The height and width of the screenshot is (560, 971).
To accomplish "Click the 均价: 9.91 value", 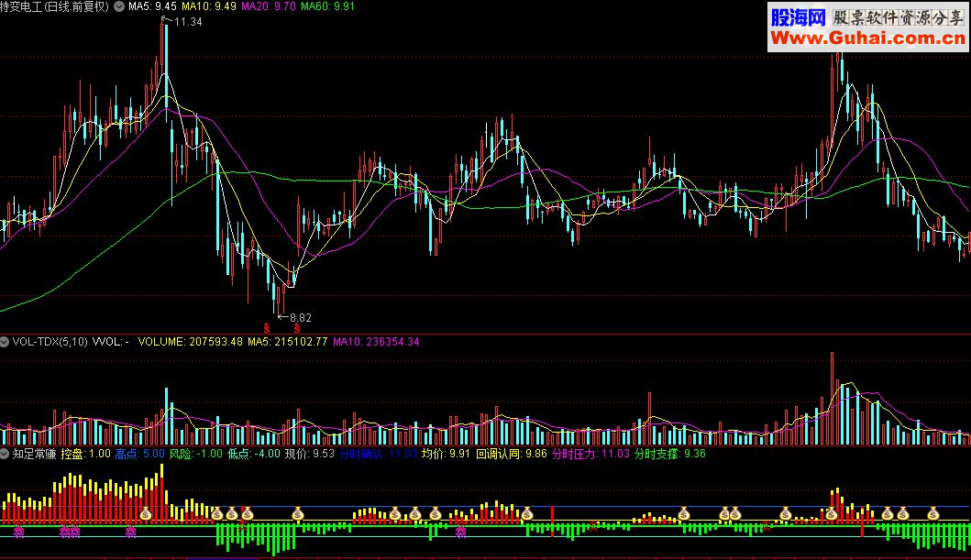I will coord(446,454).
